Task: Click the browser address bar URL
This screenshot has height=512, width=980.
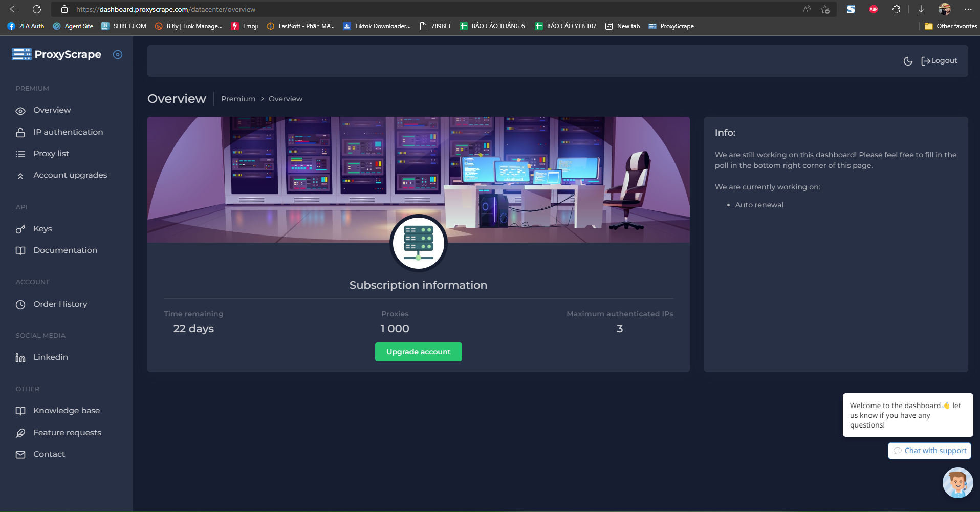Action: pos(166,9)
